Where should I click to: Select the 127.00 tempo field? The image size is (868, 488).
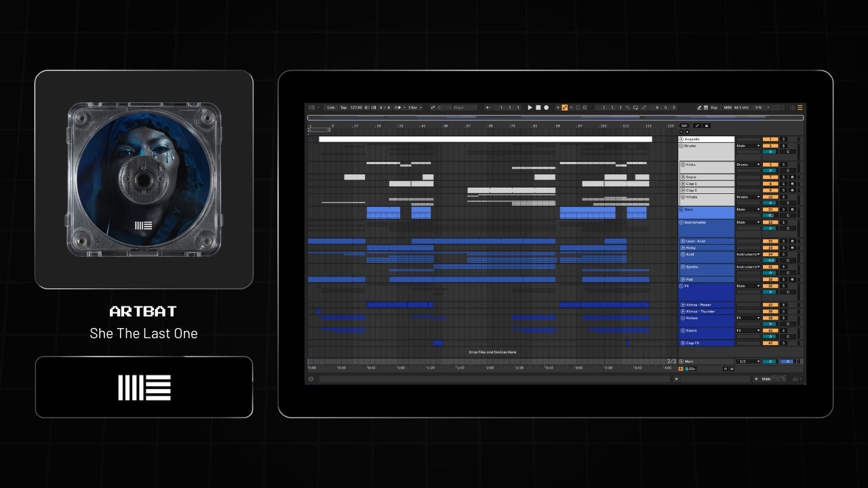[x=356, y=108]
